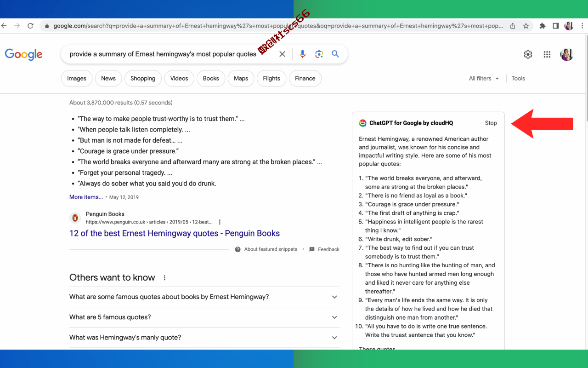The width and height of the screenshot is (588, 368).
Task: Send Feedback on the featured snippet
Action: click(328, 249)
